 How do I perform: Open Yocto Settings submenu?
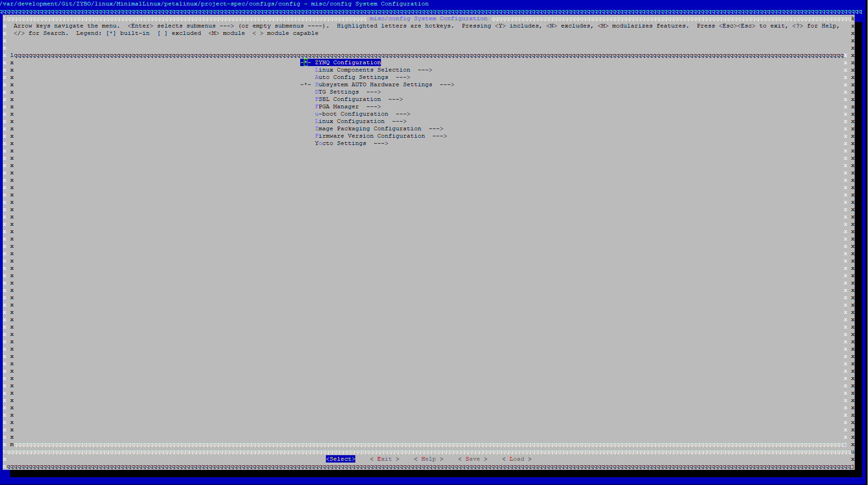pos(352,143)
